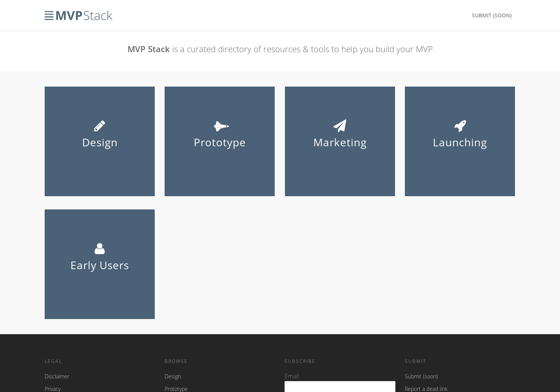Click the Privacy link in the footer
Viewport: 560px width, 392px height.
pyautogui.click(x=53, y=389)
